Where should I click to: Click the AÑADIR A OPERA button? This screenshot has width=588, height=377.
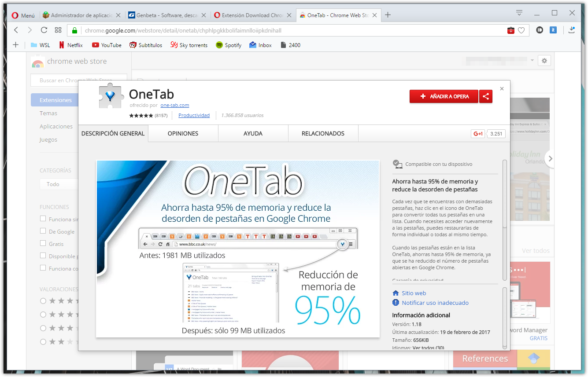[444, 96]
